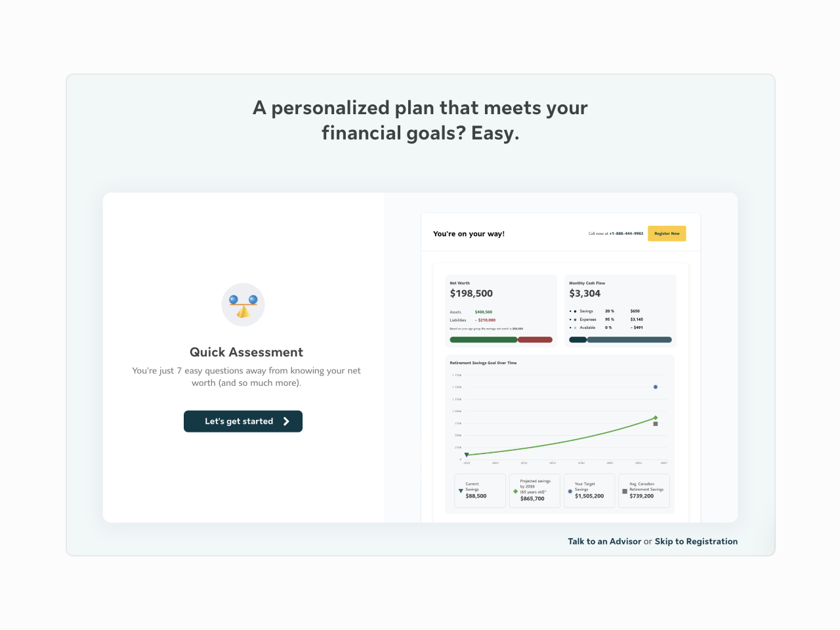Image resolution: width=840 pixels, height=630 pixels.
Task: Click the blue circle Target Savings icon
Action: click(x=570, y=491)
